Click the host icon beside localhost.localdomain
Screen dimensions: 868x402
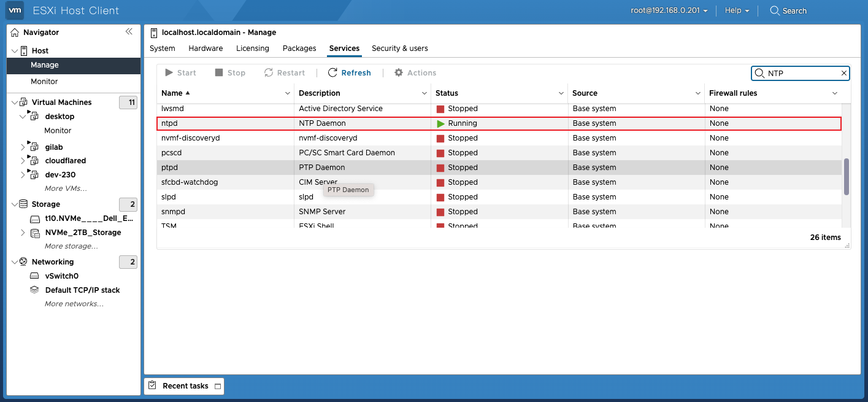tap(153, 33)
